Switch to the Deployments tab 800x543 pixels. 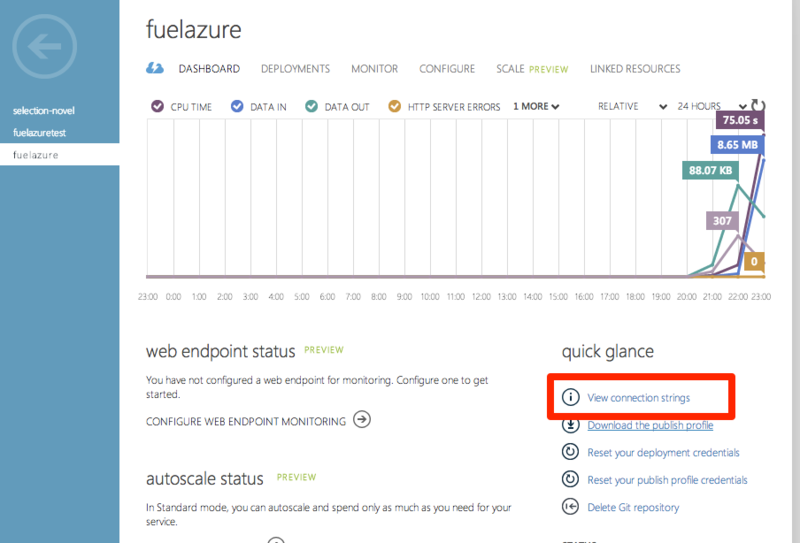[x=295, y=69]
